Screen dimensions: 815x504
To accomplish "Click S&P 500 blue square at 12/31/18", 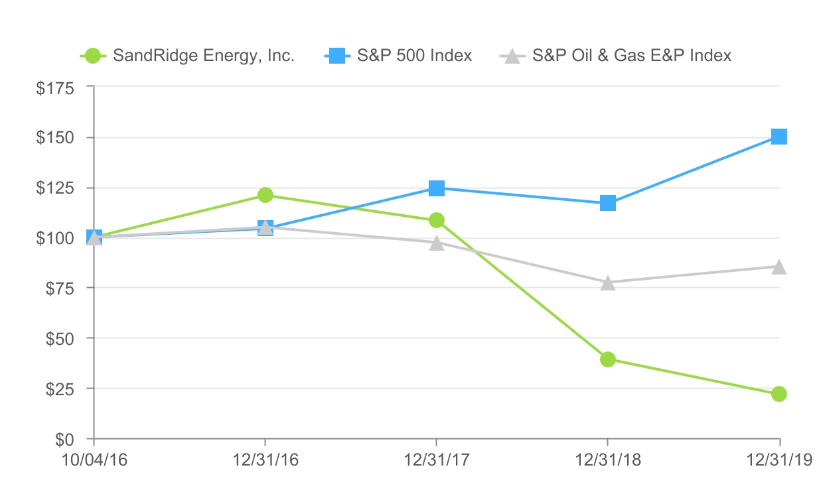I will (608, 203).
